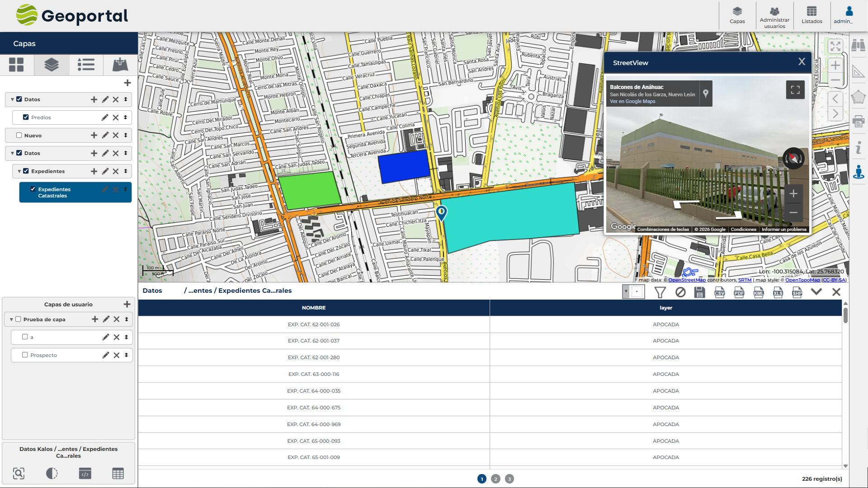Collapse the Expedientes group
The width and height of the screenshot is (868, 488).
pos(19,171)
